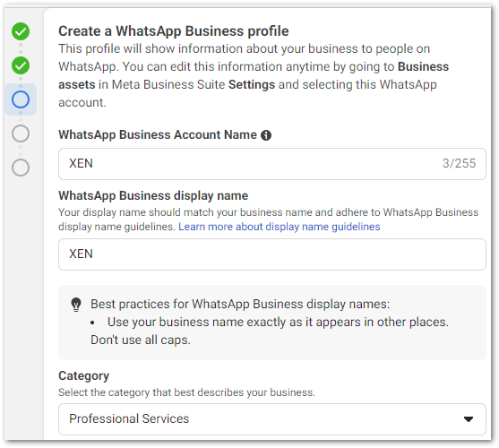
Task: Click the 3/255 character counter
Action: (459, 164)
